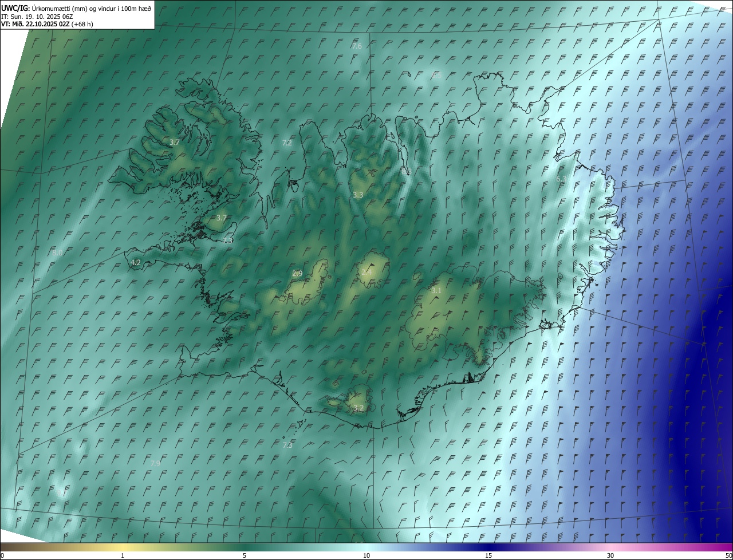The width and height of the screenshot is (733, 560).
Task: Click the colorbar tick label 0
Action: coord(2,555)
